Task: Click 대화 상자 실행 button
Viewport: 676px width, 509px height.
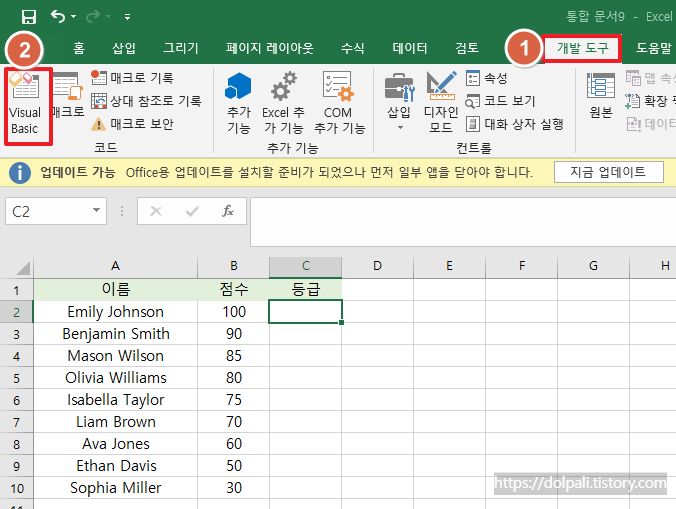Action: click(515, 124)
